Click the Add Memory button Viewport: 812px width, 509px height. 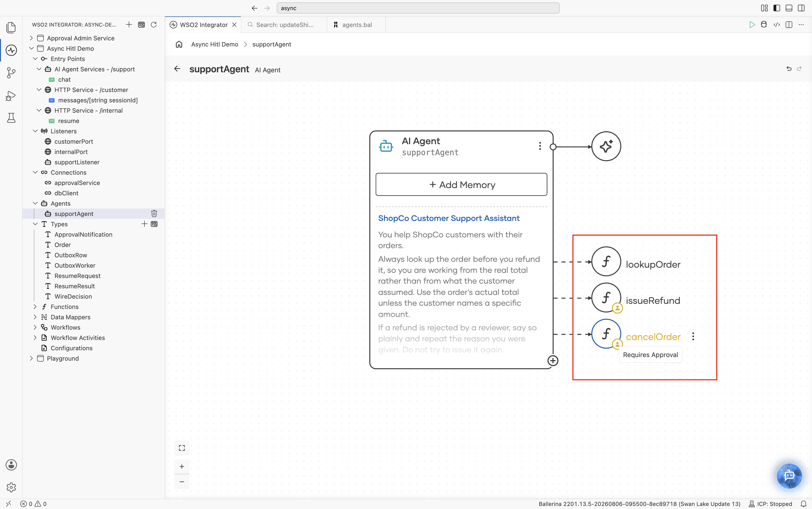[x=461, y=185]
